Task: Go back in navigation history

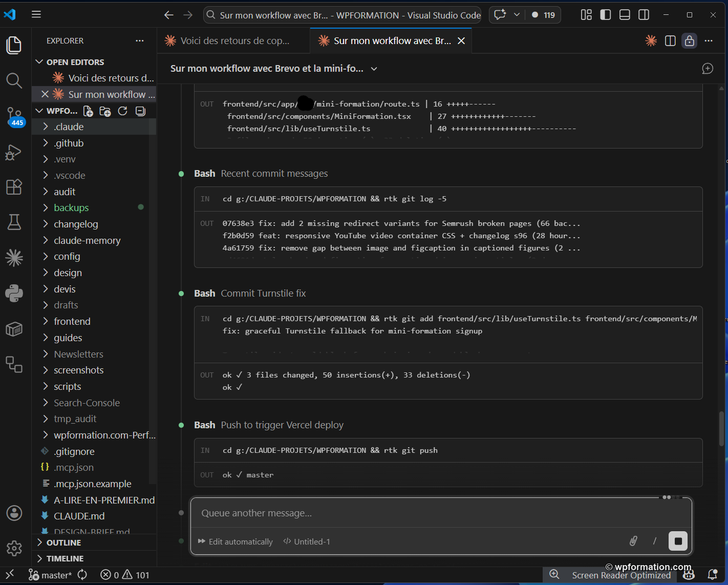Action: click(168, 15)
